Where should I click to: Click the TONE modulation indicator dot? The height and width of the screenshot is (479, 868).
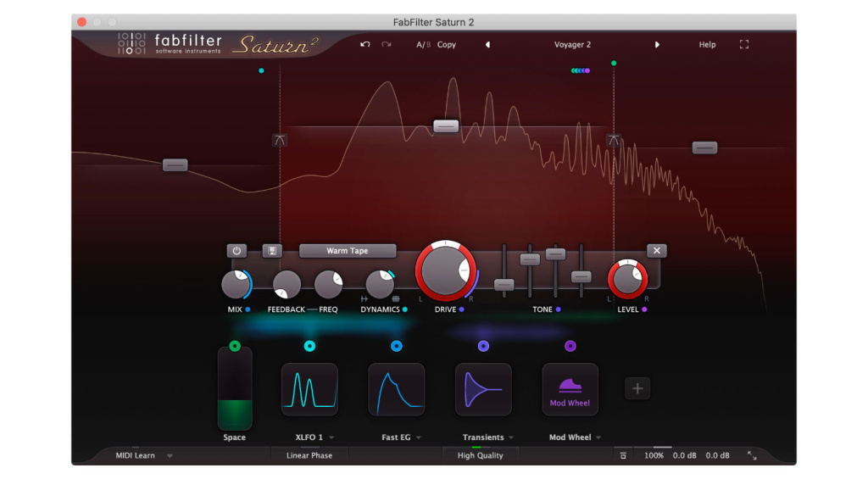click(x=559, y=309)
